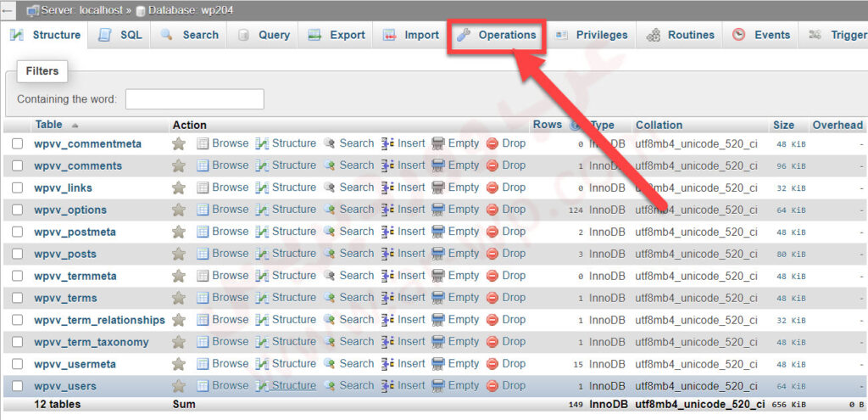Check the box beside wpvv_termmeta
Screen dimensions: 868x420
[x=17, y=276]
